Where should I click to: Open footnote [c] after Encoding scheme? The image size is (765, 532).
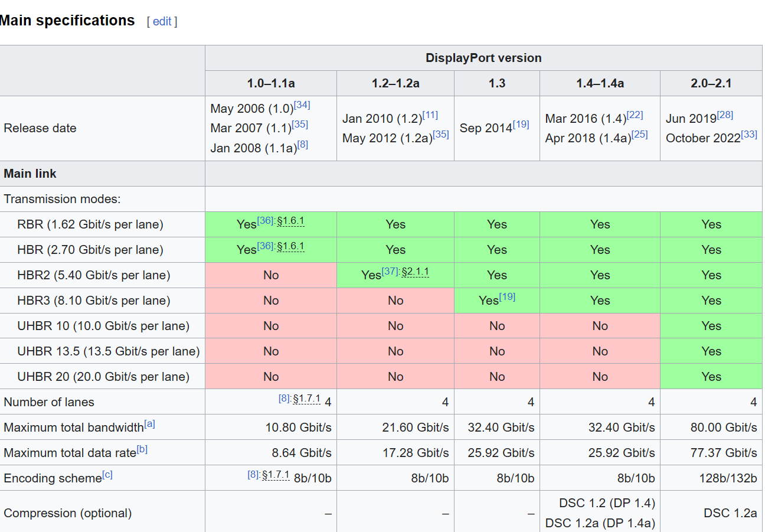pos(107,474)
